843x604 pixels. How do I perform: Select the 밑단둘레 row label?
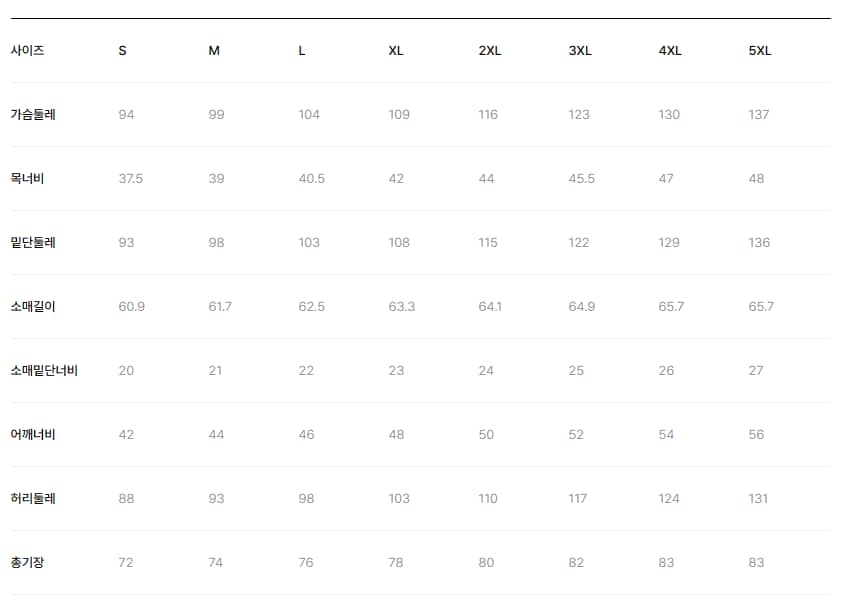point(33,243)
